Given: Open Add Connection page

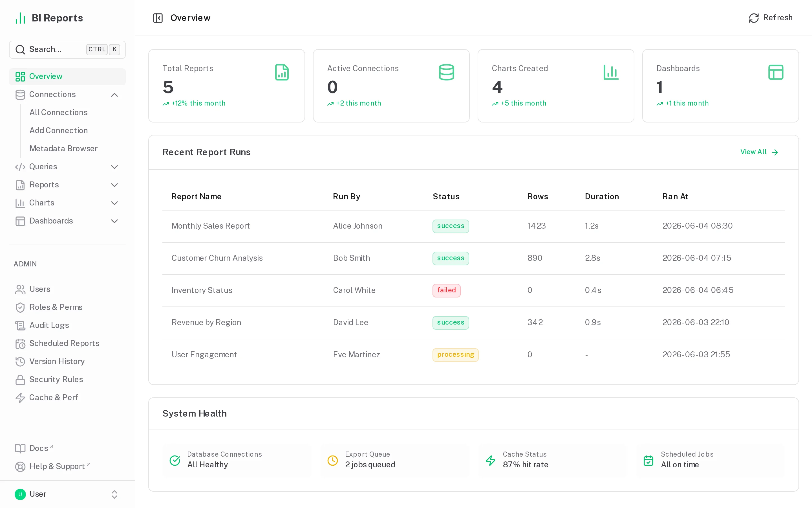Looking at the screenshot, I should point(59,130).
